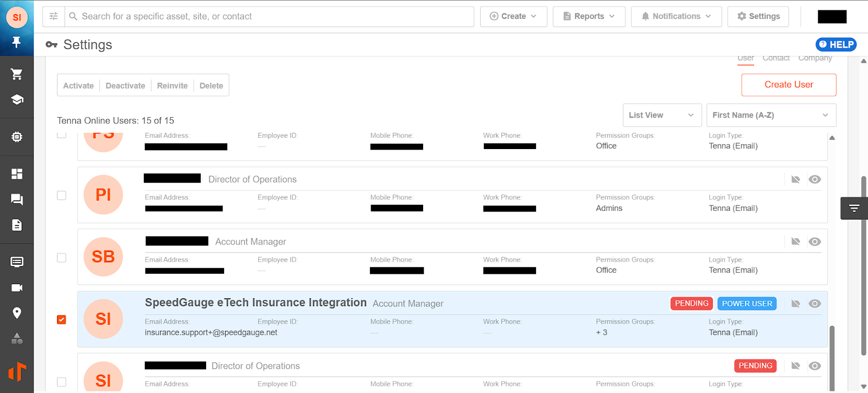The image size is (868, 393).
Task: Click search filter options icon
Action: 54,16
